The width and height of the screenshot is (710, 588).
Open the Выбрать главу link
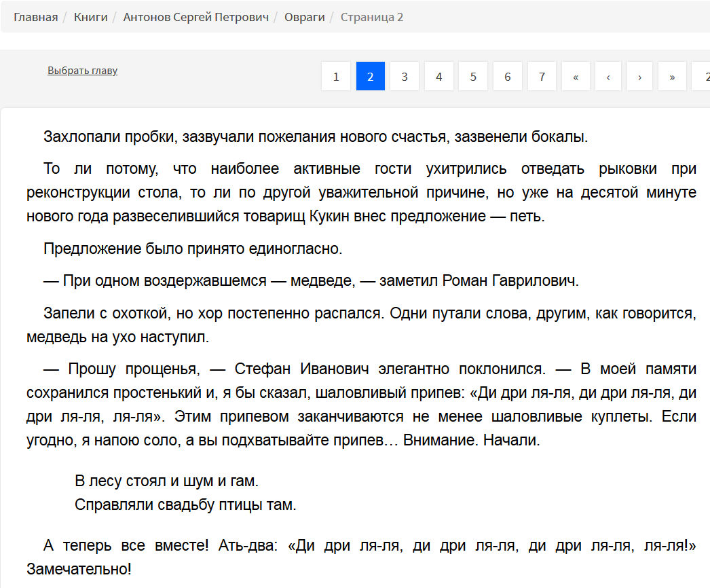82,71
